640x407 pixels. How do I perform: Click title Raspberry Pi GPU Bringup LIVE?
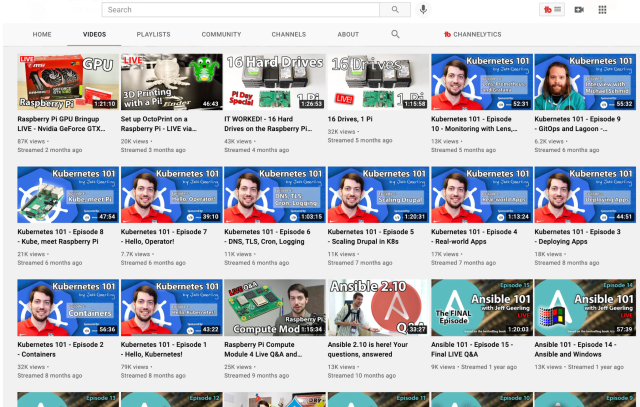61,124
